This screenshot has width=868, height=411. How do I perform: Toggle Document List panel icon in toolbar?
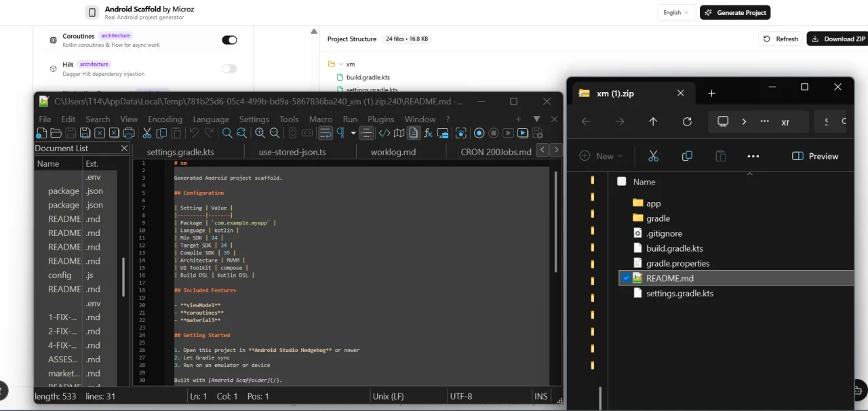coord(414,133)
